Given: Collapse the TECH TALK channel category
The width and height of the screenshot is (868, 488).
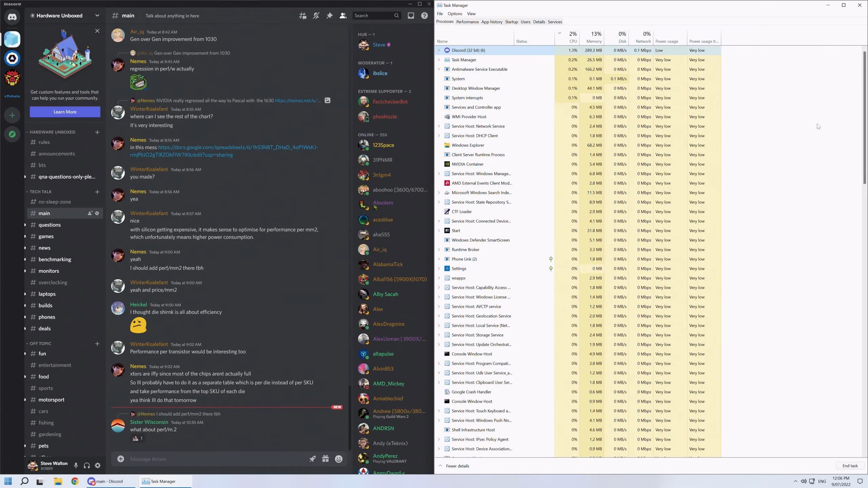Looking at the screenshot, I should tap(40, 192).
